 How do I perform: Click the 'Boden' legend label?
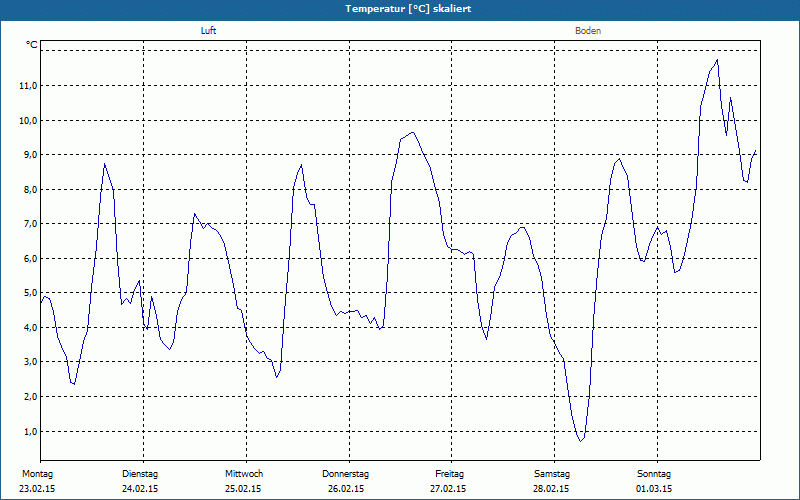(588, 31)
